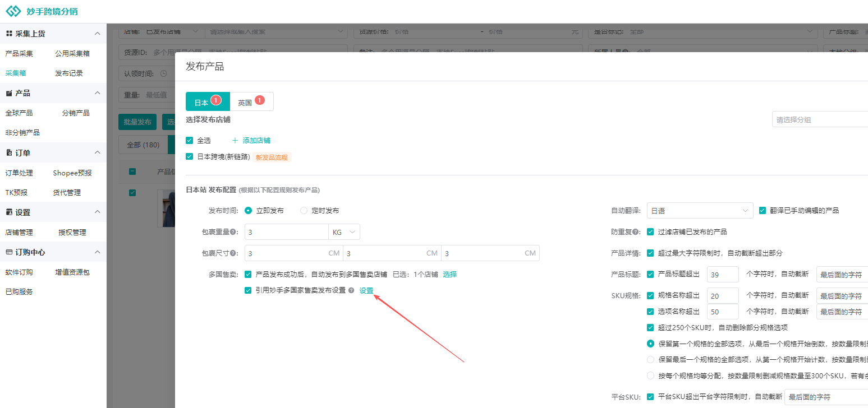Click the 包裹重量 value input field
The width and height of the screenshot is (868, 408).
(286, 232)
